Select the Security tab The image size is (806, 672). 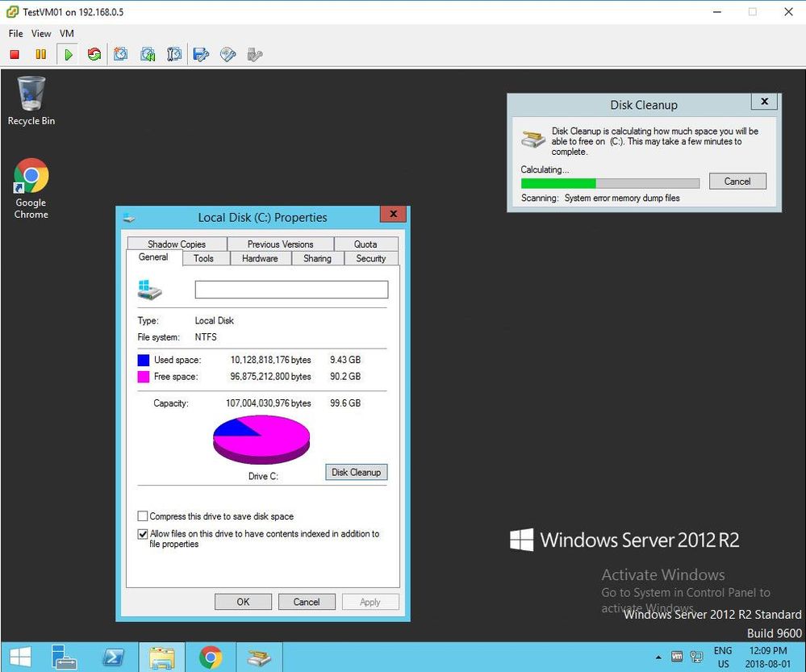coord(371,258)
